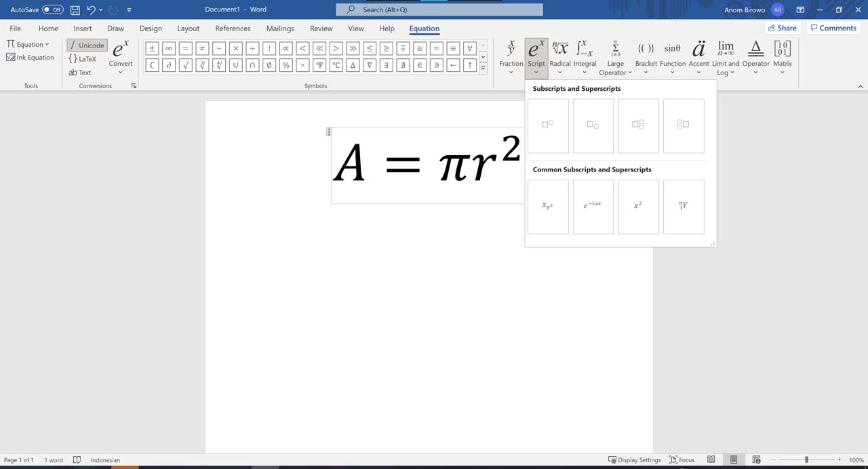The width and height of the screenshot is (868, 469).
Task: Insert the plus-minus symbol
Action: tap(152, 48)
